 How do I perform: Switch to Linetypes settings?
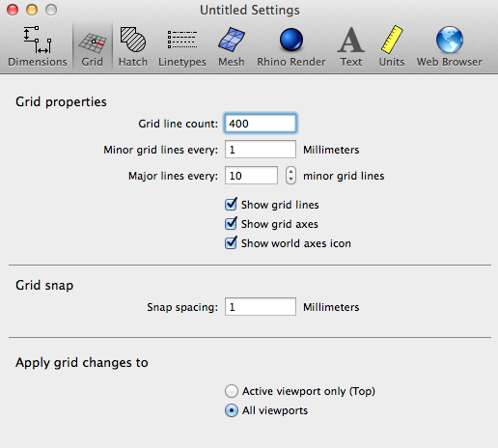[x=182, y=46]
